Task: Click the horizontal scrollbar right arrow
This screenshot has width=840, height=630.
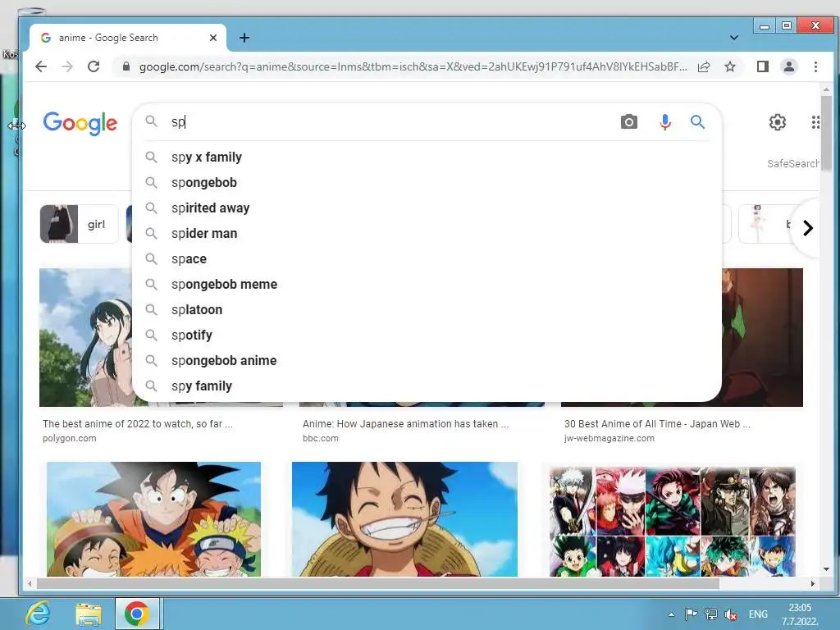Action: 813,583
